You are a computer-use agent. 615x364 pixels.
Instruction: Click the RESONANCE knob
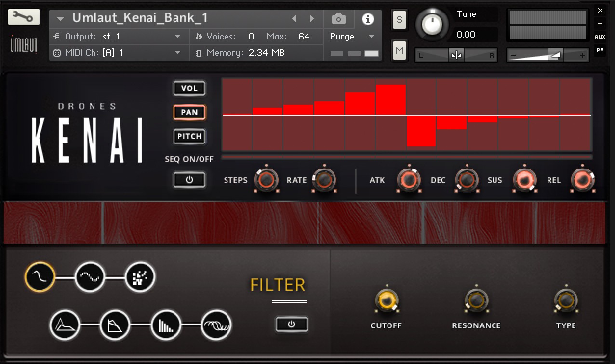pyautogui.click(x=476, y=300)
